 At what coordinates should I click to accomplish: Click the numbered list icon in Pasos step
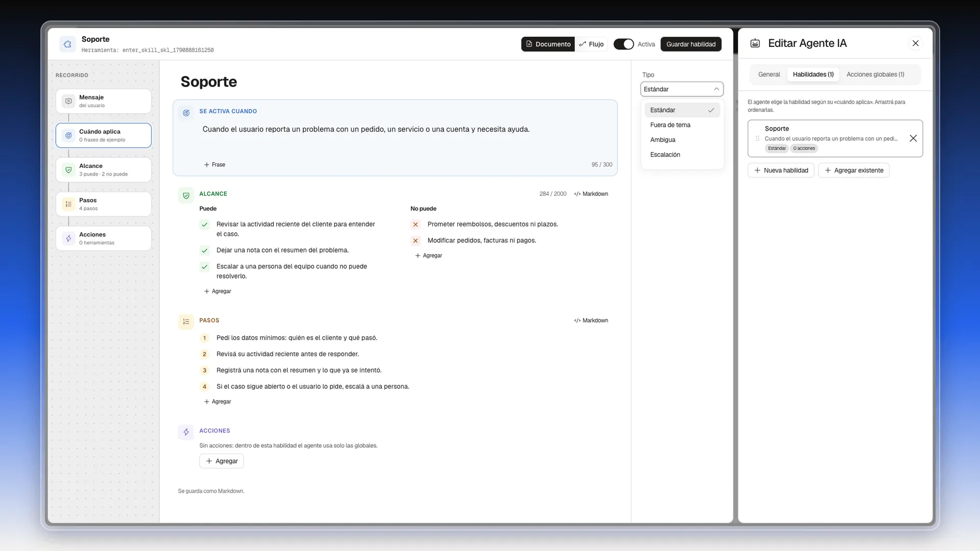[x=68, y=204]
